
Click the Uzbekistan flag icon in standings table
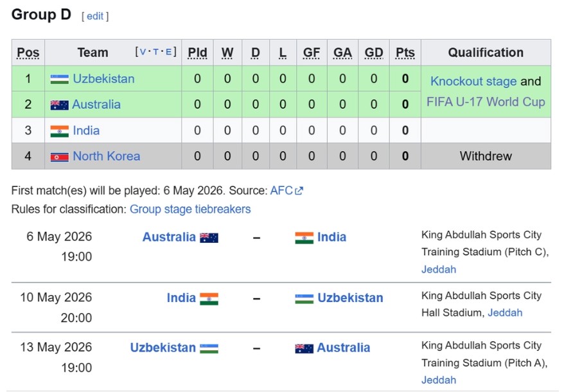(x=59, y=79)
